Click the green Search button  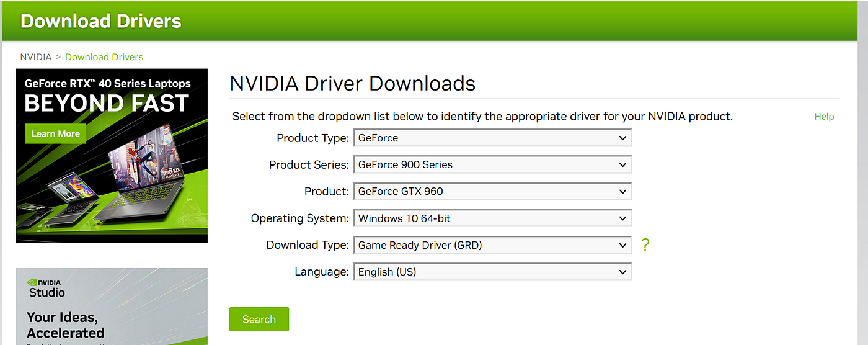pyautogui.click(x=259, y=319)
